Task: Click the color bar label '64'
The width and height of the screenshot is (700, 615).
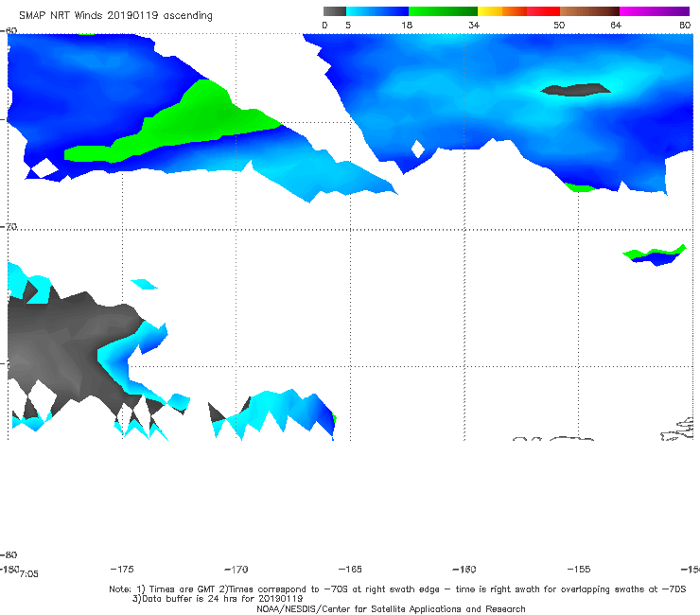Action: 616,25
